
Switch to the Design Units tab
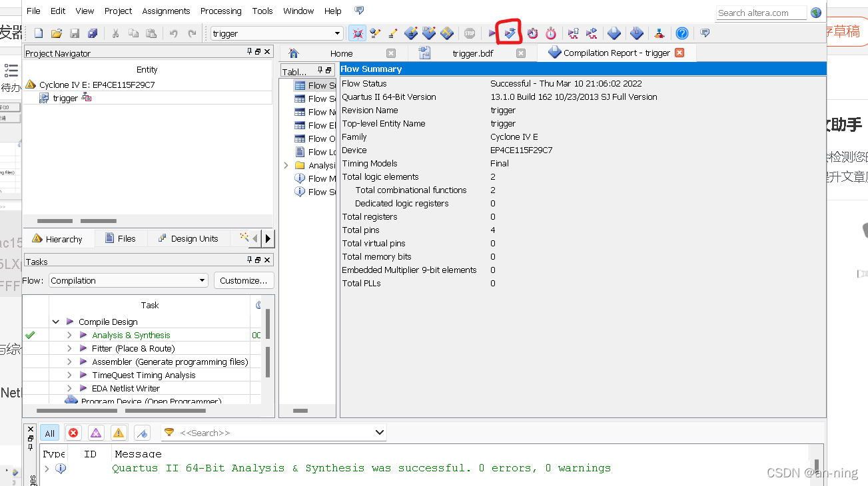pyautogui.click(x=188, y=238)
